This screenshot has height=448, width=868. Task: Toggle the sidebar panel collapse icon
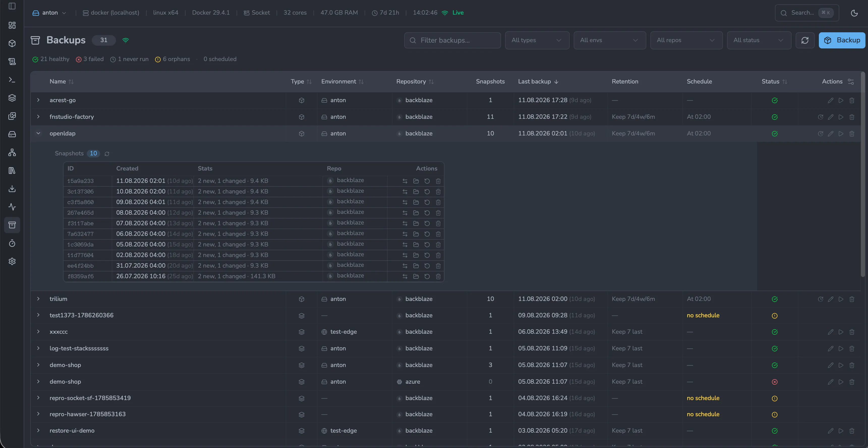pyautogui.click(x=12, y=6)
